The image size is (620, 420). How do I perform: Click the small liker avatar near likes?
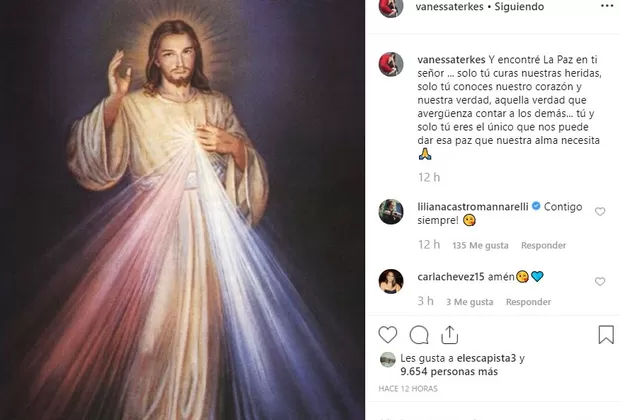pos(387,360)
